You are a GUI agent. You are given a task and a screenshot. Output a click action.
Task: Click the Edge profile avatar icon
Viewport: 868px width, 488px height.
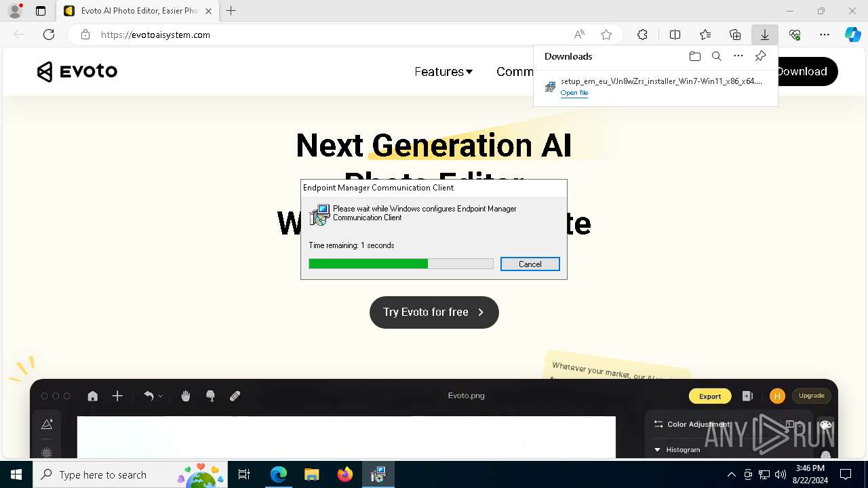coord(14,11)
